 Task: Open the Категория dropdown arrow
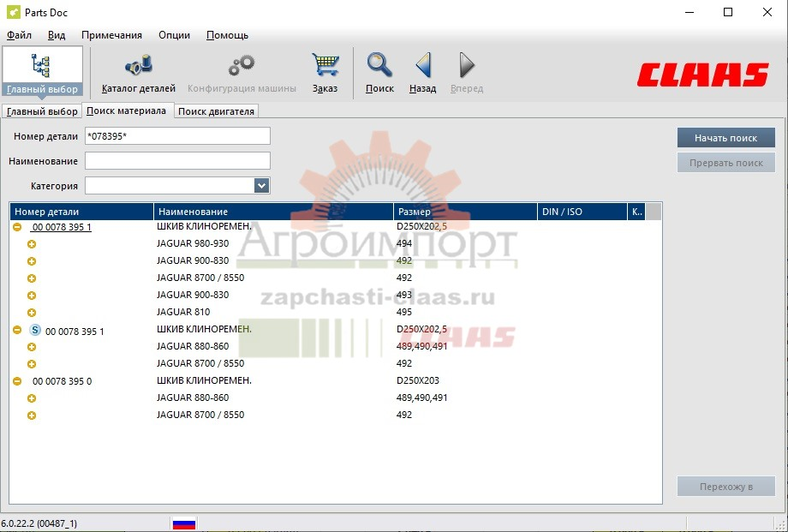[x=261, y=186]
